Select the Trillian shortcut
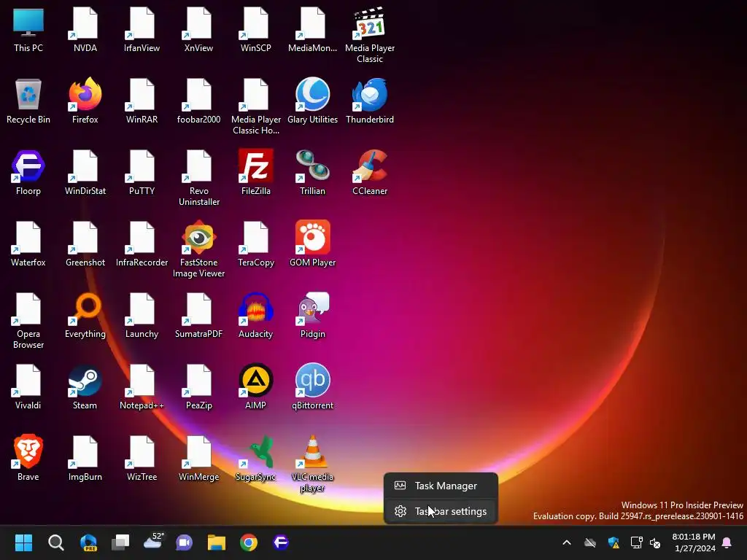The width and height of the screenshot is (747, 560). click(x=312, y=172)
